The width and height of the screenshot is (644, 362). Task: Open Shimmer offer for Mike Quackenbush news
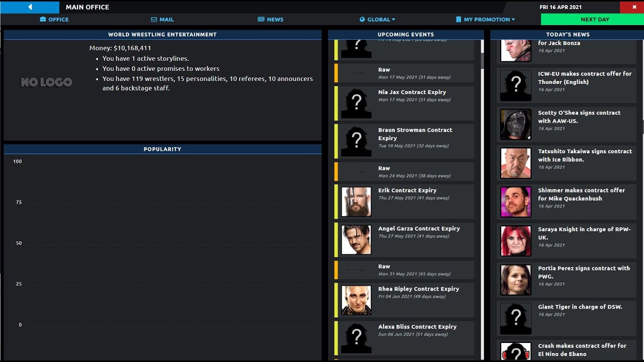click(567, 202)
